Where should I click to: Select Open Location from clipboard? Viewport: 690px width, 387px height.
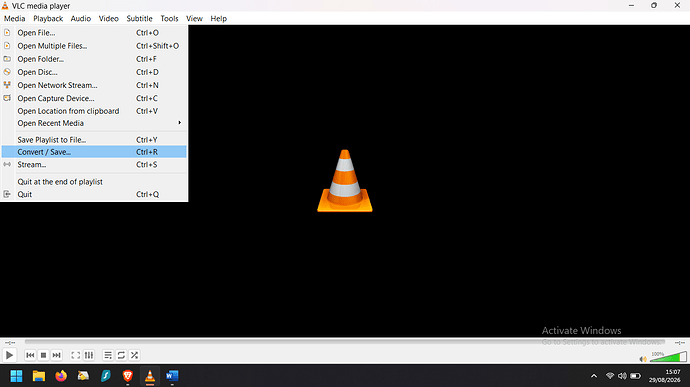click(94, 111)
